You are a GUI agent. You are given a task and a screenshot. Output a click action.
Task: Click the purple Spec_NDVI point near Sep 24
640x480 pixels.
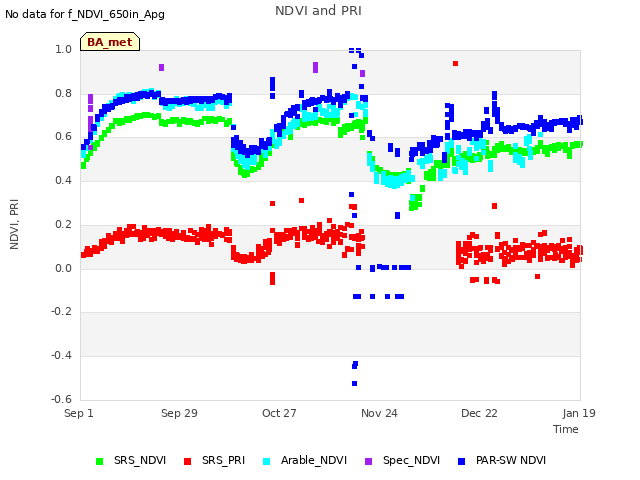click(x=162, y=67)
